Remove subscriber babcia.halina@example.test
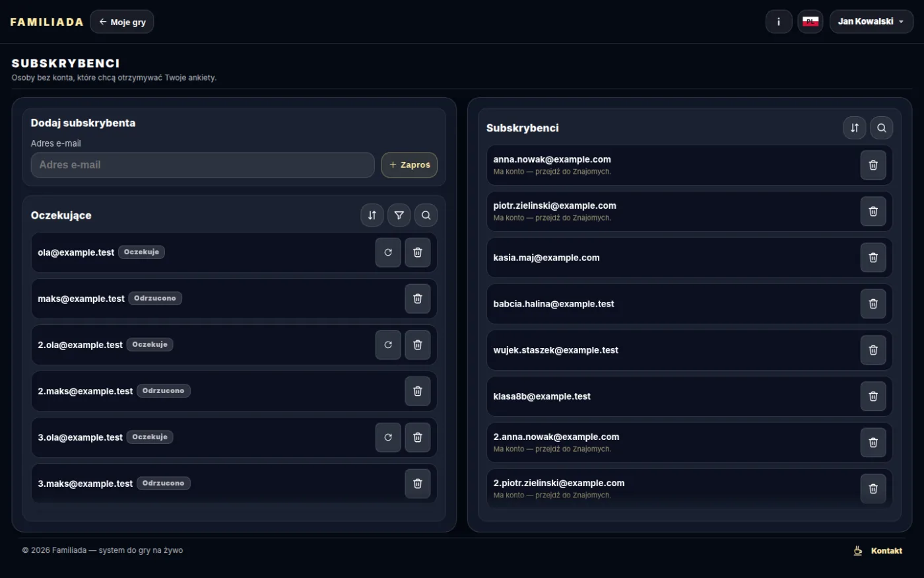Viewport: 924px width, 578px height. coord(873,304)
